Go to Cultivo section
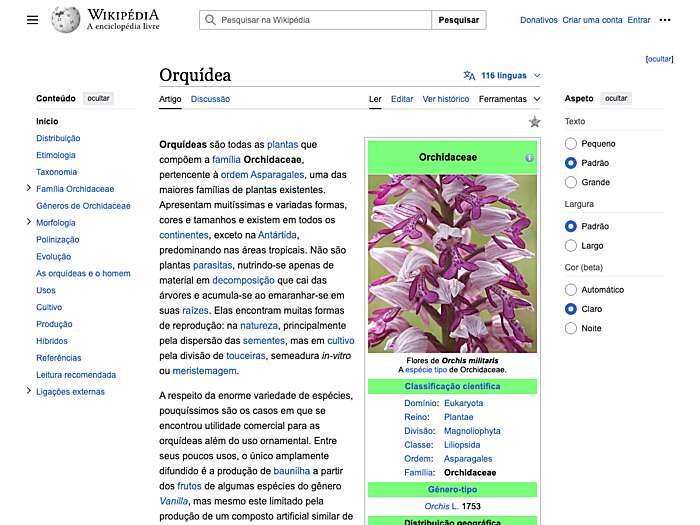The image size is (700, 525). point(49,307)
